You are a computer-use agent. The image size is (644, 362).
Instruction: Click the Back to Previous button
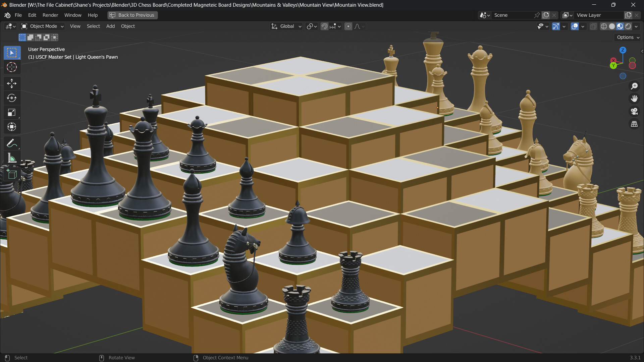tap(132, 15)
